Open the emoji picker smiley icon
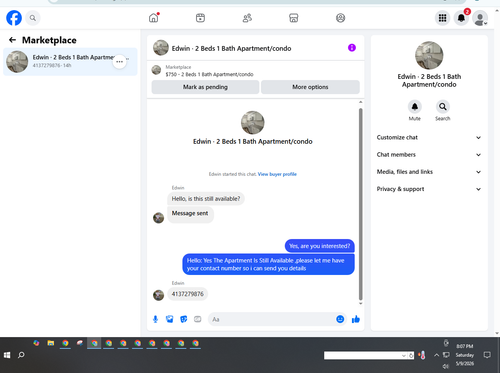 (x=340, y=319)
